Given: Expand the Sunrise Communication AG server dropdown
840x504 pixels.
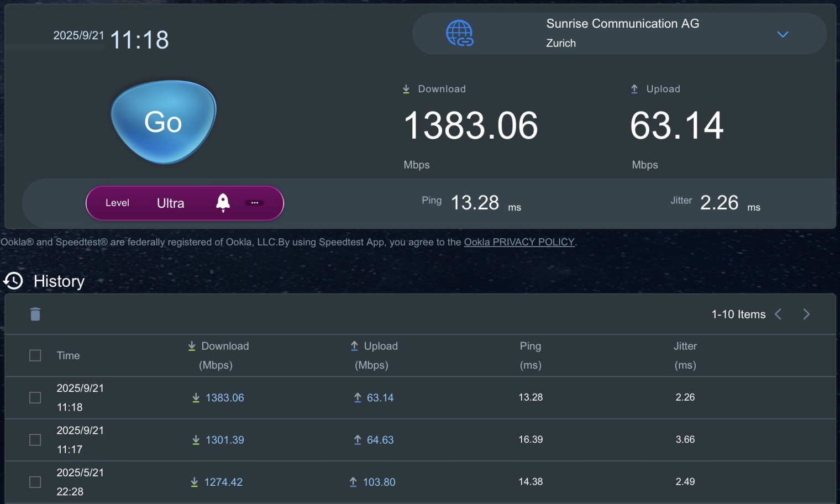Looking at the screenshot, I should coord(783,34).
